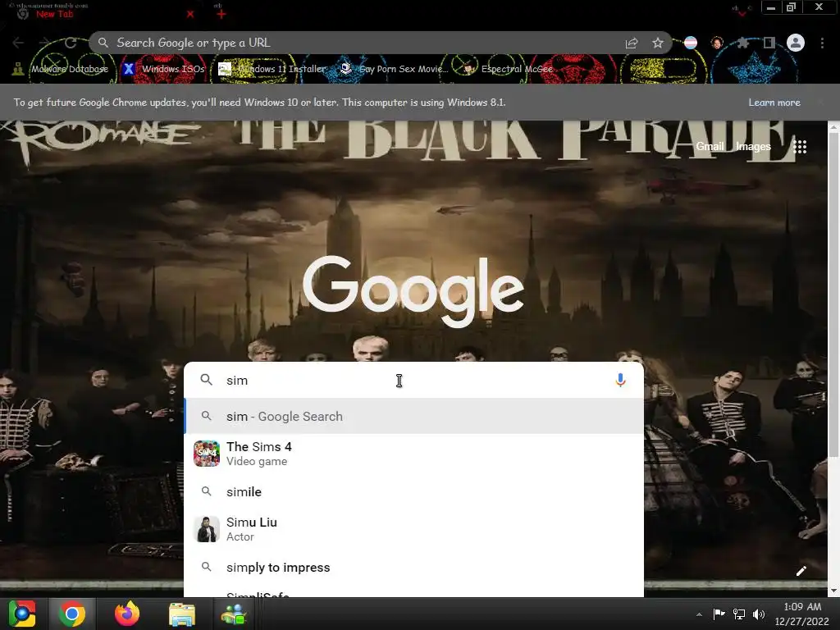Image resolution: width=840 pixels, height=630 pixels.
Task: Open File Explorer from the taskbar
Action: click(182, 614)
